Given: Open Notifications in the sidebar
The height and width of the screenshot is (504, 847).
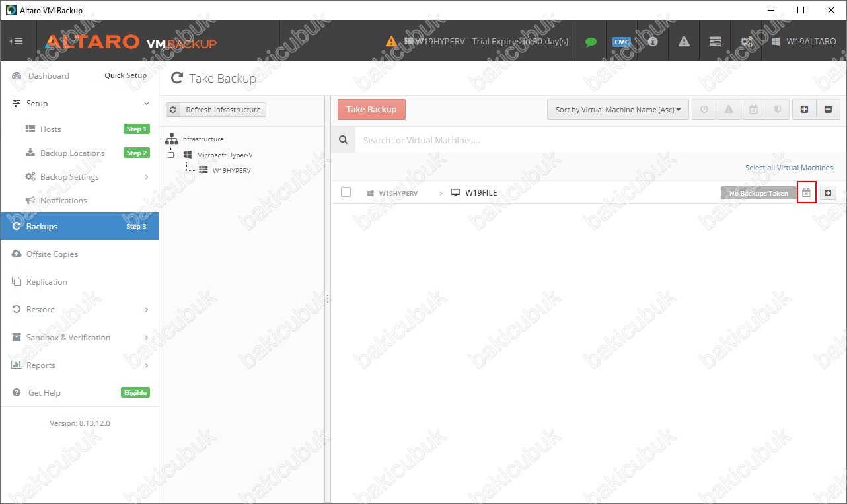Looking at the screenshot, I should 63,201.
